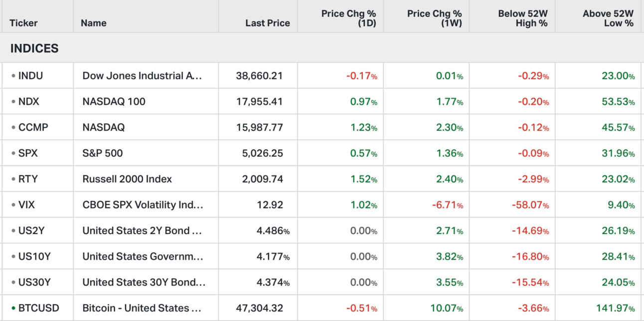The image size is (644, 321).
Task: Click the gray dot next to INDU
Action: [x=13, y=76]
